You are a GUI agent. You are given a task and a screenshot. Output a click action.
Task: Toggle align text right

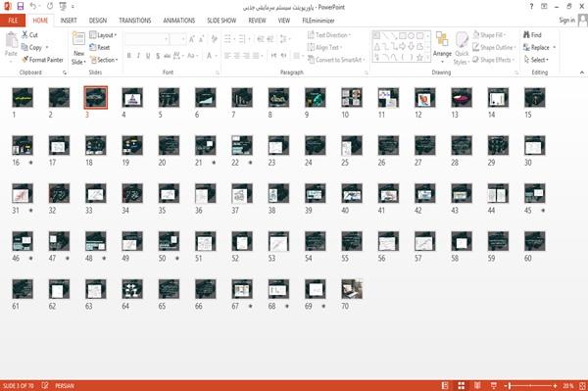(x=246, y=56)
